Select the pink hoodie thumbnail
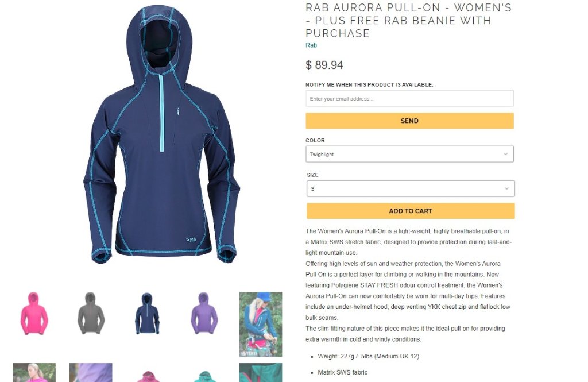588x382 pixels. (34, 313)
